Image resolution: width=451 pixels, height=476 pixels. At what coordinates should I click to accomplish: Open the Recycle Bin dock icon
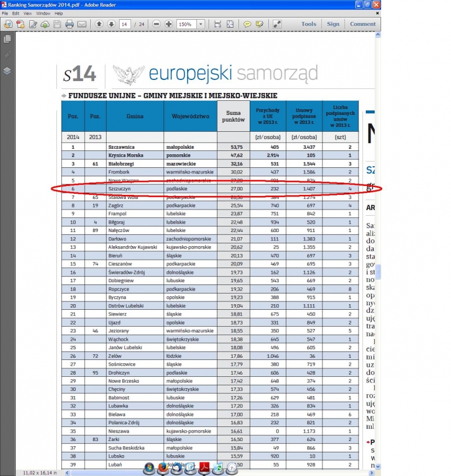click(x=218, y=468)
